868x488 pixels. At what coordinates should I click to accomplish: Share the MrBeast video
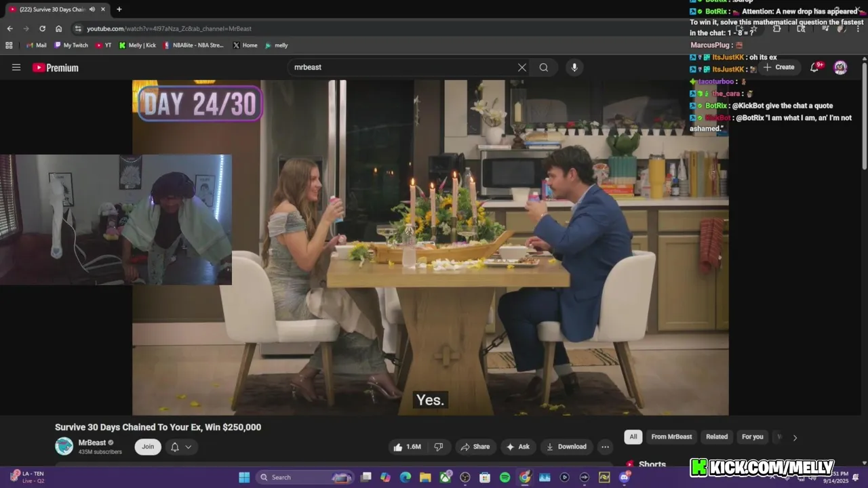(x=475, y=447)
